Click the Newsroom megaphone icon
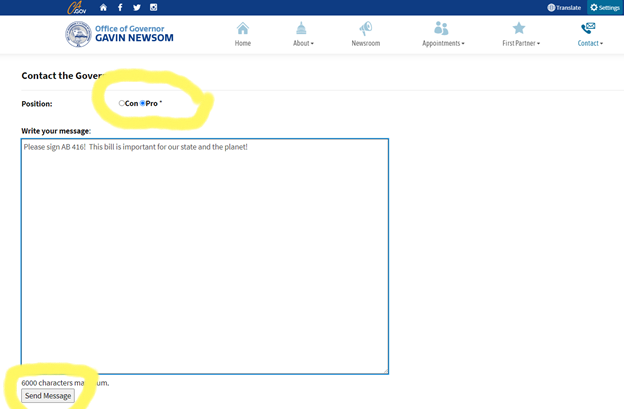This screenshot has width=624, height=409. [366, 29]
